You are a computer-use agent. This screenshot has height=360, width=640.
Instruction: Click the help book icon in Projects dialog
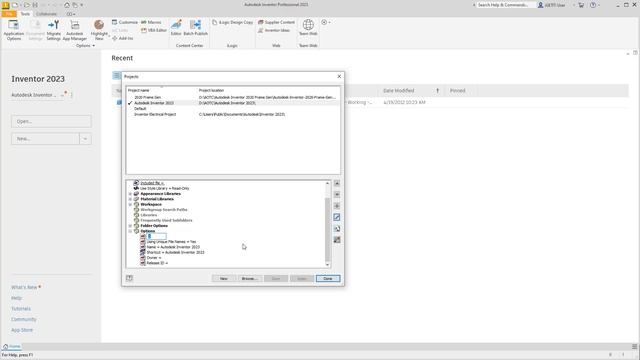[129, 278]
